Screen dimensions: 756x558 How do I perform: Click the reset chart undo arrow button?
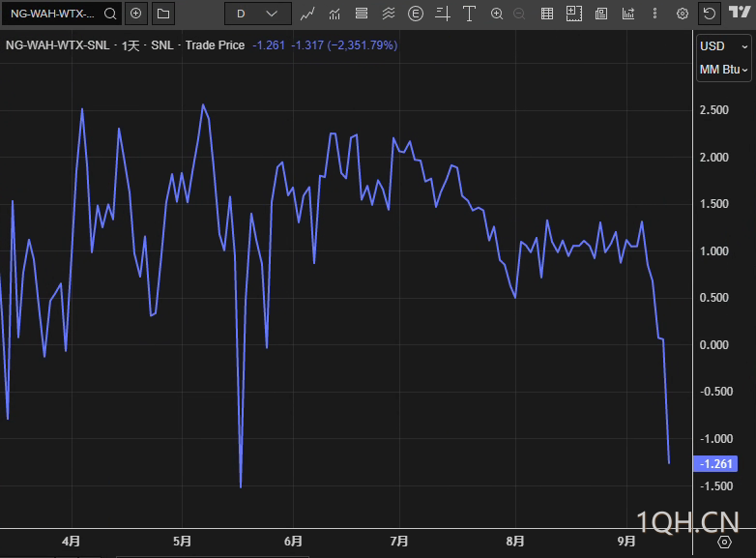pyautogui.click(x=710, y=14)
